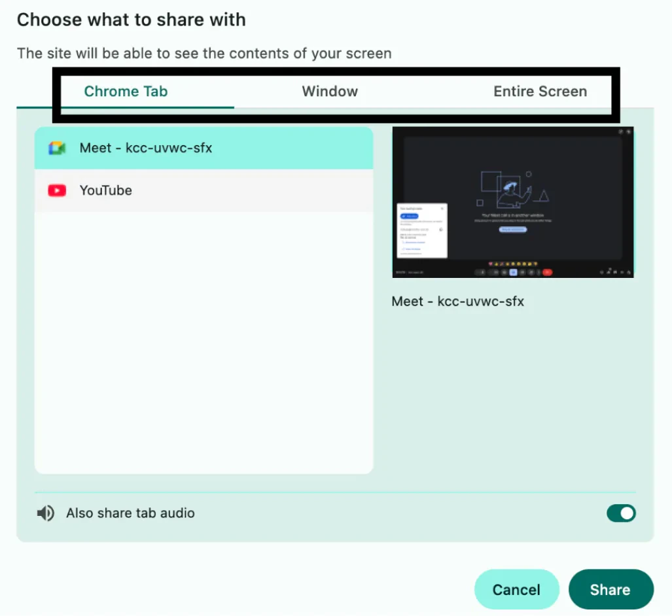Disable the Also share tab audio toggle
This screenshot has height=616, width=672.
pyautogui.click(x=620, y=513)
